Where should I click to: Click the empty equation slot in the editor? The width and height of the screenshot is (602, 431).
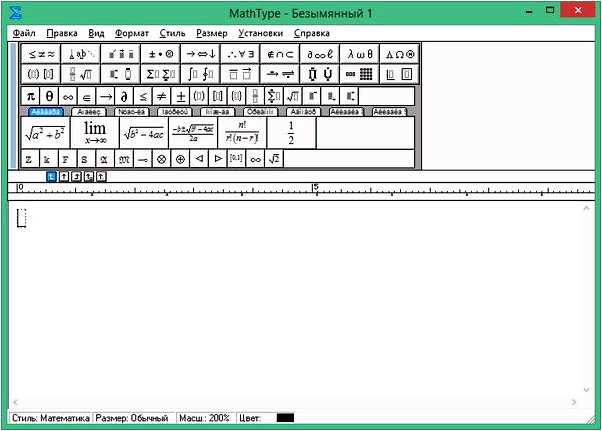[22, 218]
